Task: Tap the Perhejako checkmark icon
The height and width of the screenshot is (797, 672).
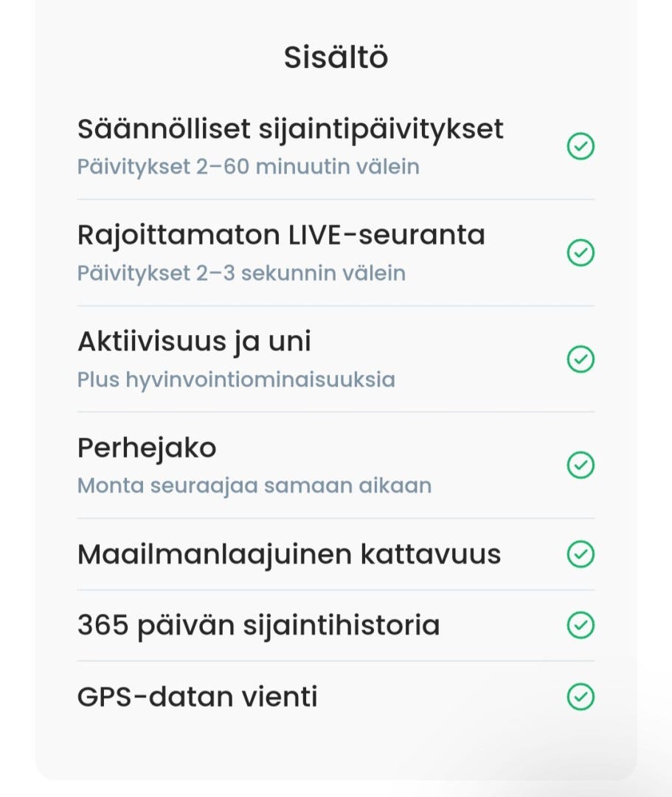Action: (581, 466)
